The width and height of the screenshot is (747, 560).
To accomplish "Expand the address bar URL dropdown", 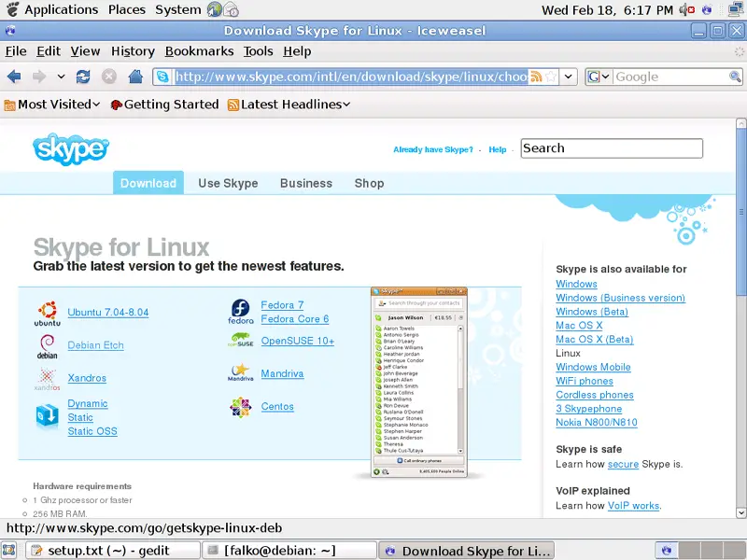I will (x=569, y=77).
